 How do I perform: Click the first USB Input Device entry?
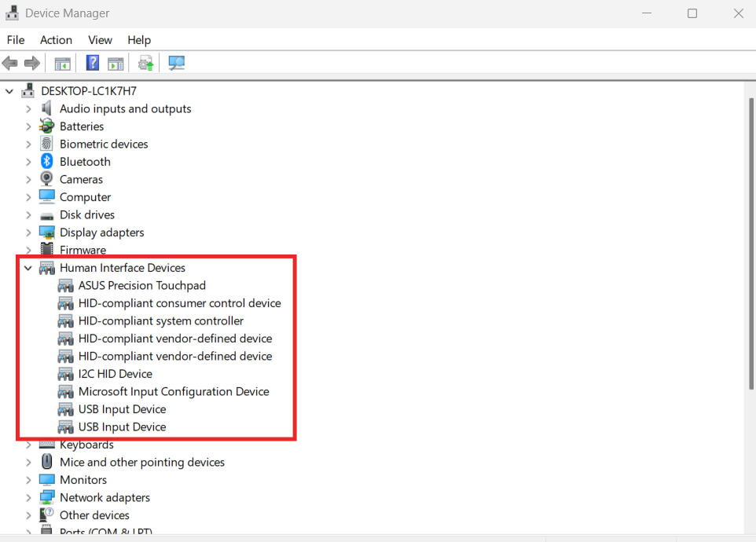(122, 408)
